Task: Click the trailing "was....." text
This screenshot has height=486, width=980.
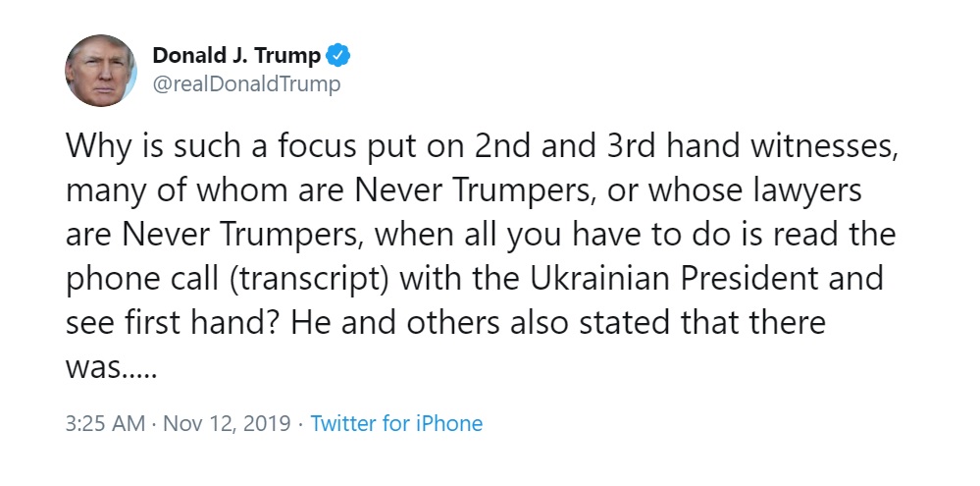Action: (x=109, y=368)
